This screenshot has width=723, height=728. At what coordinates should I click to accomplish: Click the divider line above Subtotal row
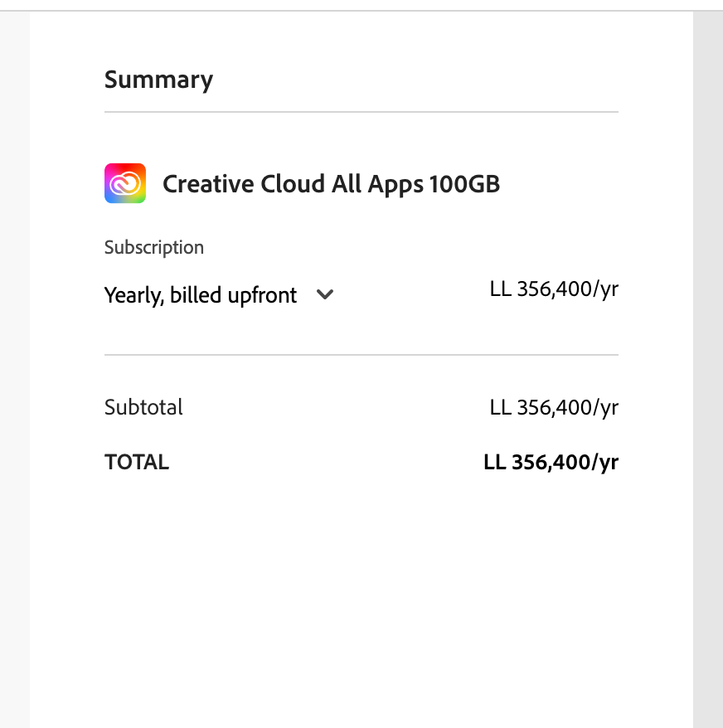tap(361, 355)
